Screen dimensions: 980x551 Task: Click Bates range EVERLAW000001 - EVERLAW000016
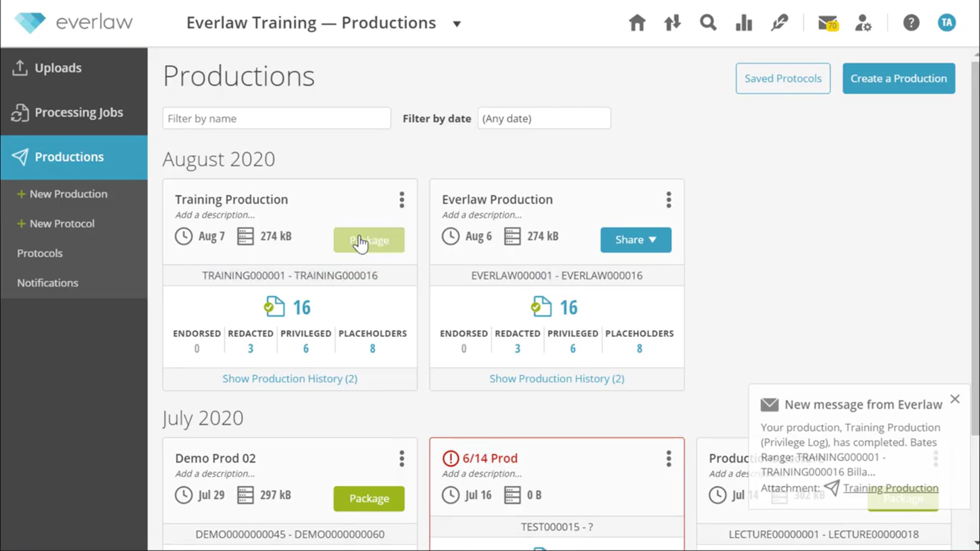point(557,275)
